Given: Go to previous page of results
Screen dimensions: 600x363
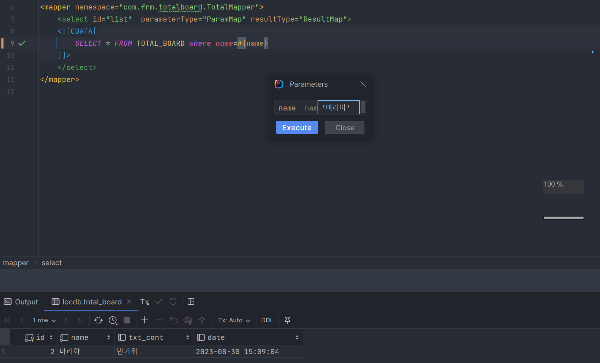Looking at the screenshot, I should (x=22, y=320).
